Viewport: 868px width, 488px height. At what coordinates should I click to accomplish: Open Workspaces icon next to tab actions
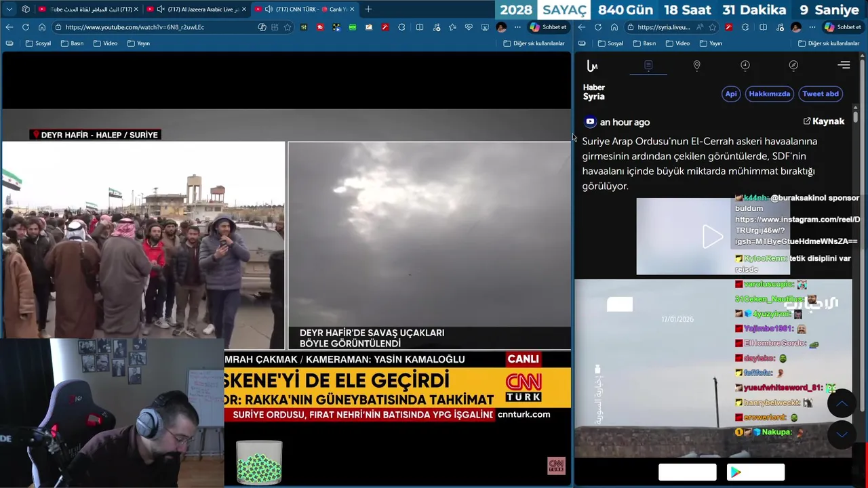tap(26, 9)
